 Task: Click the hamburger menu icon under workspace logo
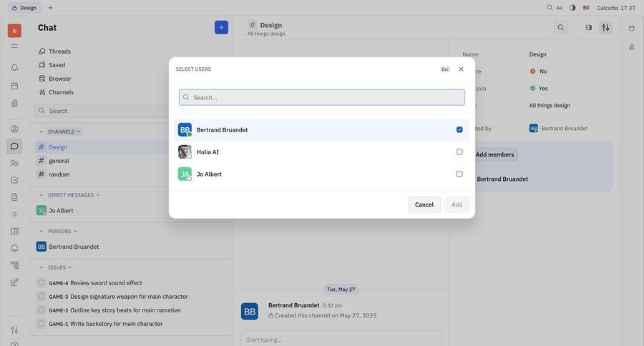coord(14,46)
